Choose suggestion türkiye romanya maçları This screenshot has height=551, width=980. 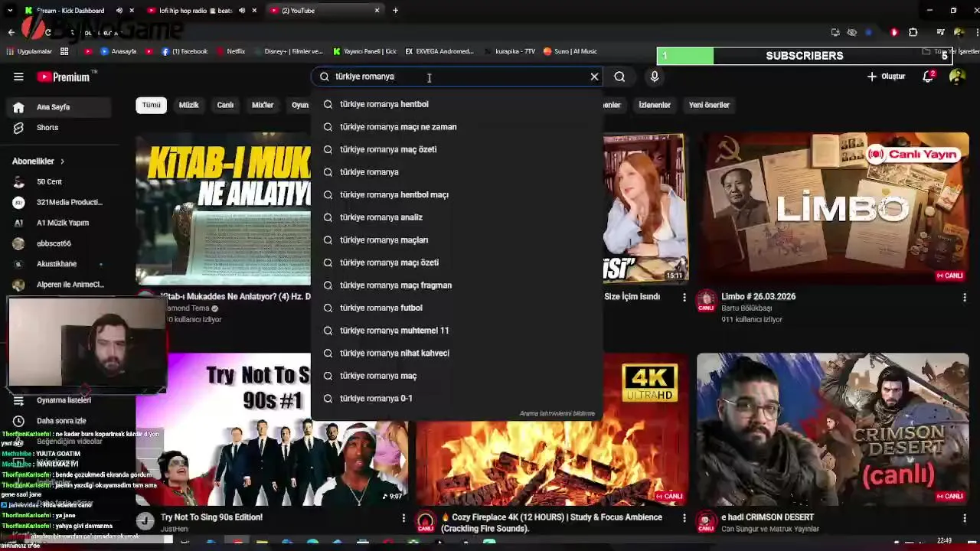(x=457, y=240)
